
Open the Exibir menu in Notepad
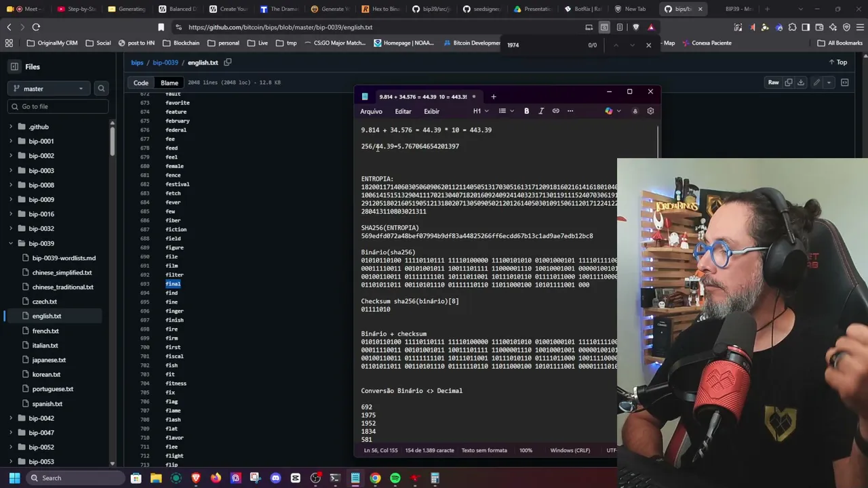431,111
